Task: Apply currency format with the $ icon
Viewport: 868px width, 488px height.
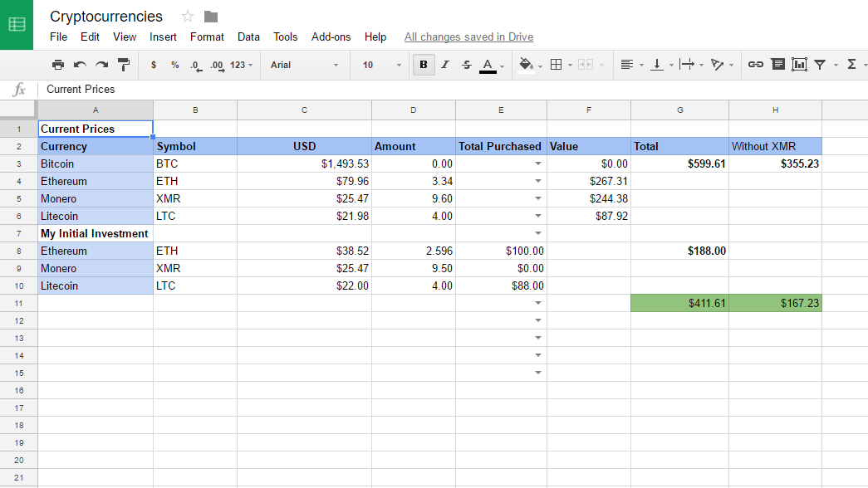Action: coord(154,64)
